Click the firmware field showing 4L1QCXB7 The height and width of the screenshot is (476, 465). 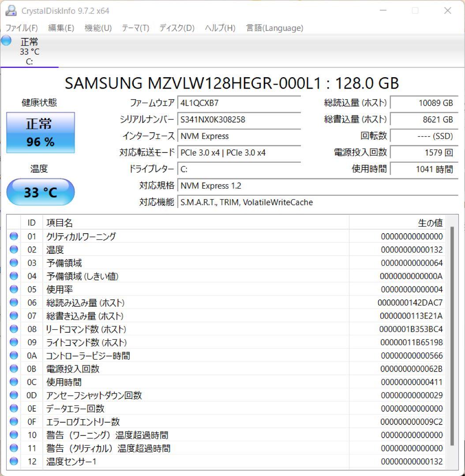coord(238,103)
